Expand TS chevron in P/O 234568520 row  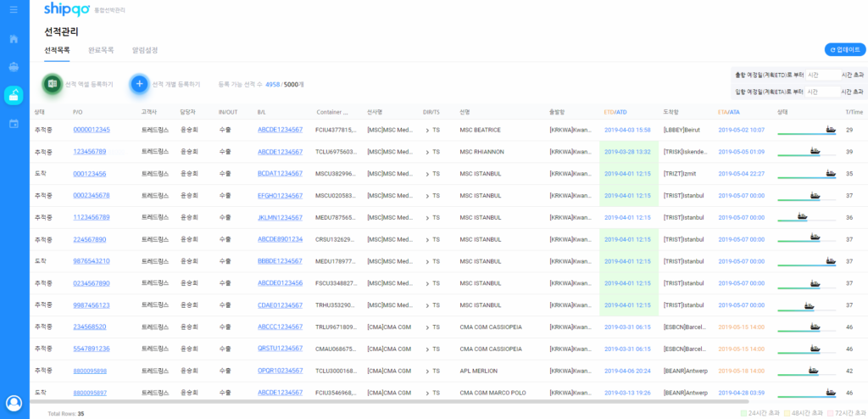[427, 327]
